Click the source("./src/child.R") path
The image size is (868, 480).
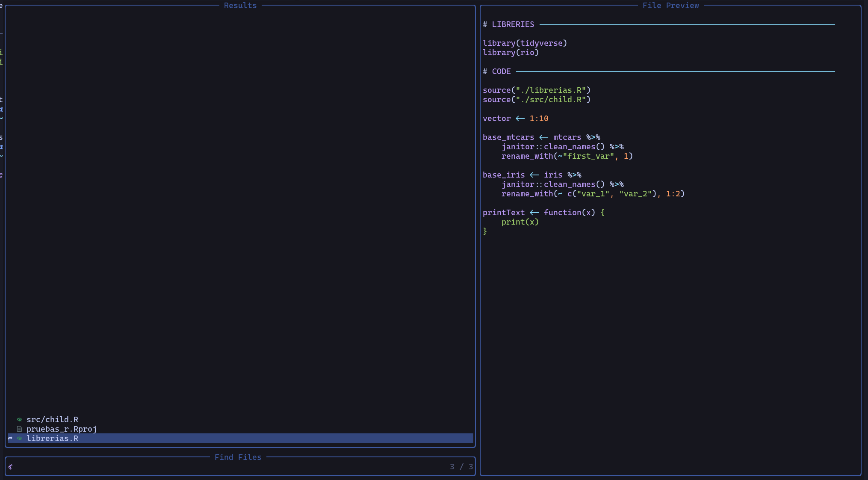pyautogui.click(x=536, y=99)
